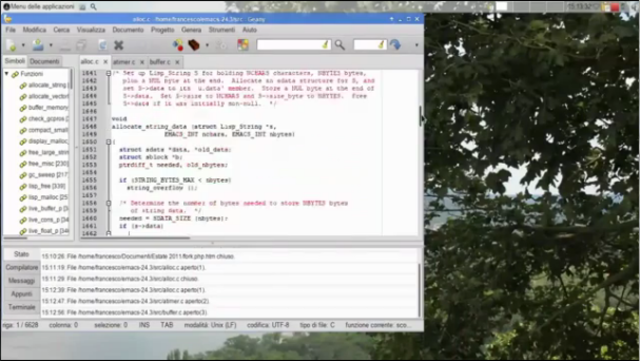Select allocate_string in symbol list

pos(47,85)
